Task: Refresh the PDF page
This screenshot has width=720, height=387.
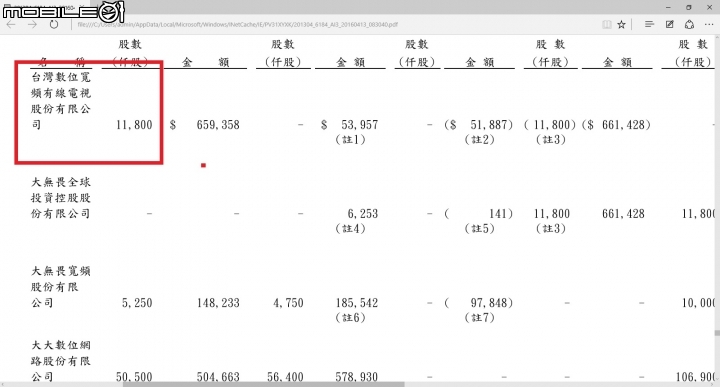Action: [x=54, y=25]
